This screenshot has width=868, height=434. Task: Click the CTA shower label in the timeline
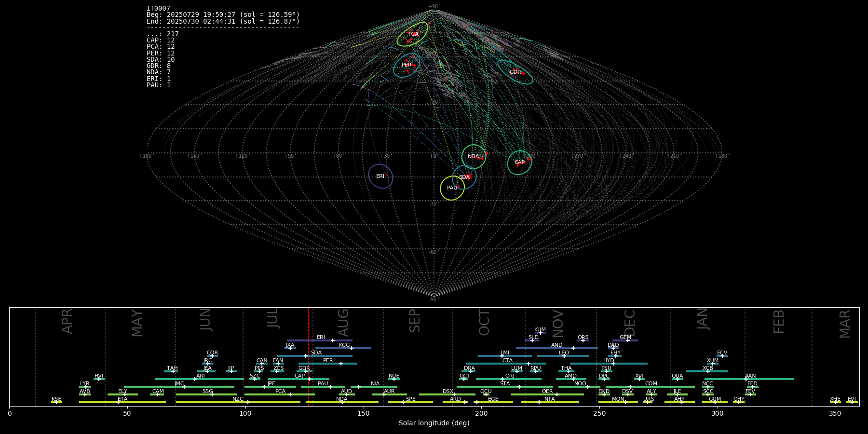pos(507,361)
